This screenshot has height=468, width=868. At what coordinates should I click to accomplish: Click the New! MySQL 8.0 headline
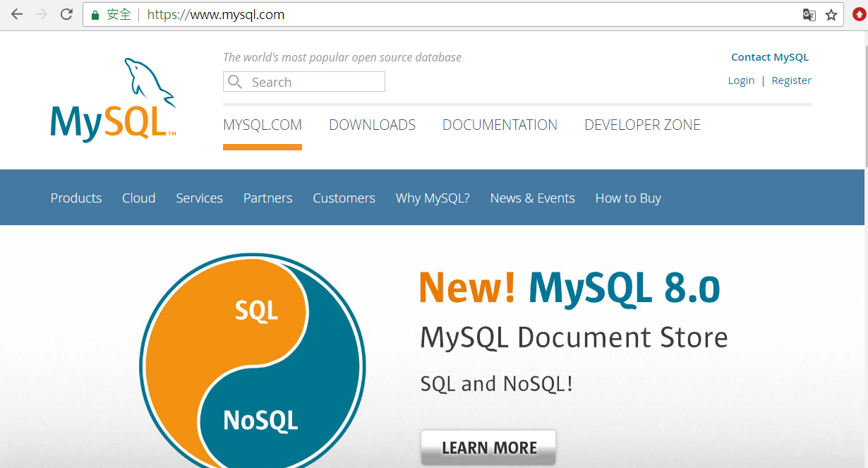click(569, 288)
